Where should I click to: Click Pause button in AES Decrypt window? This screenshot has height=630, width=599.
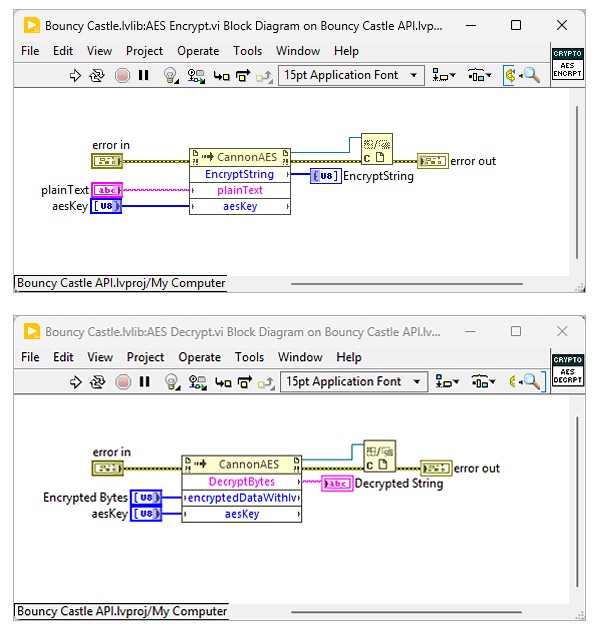(x=144, y=382)
